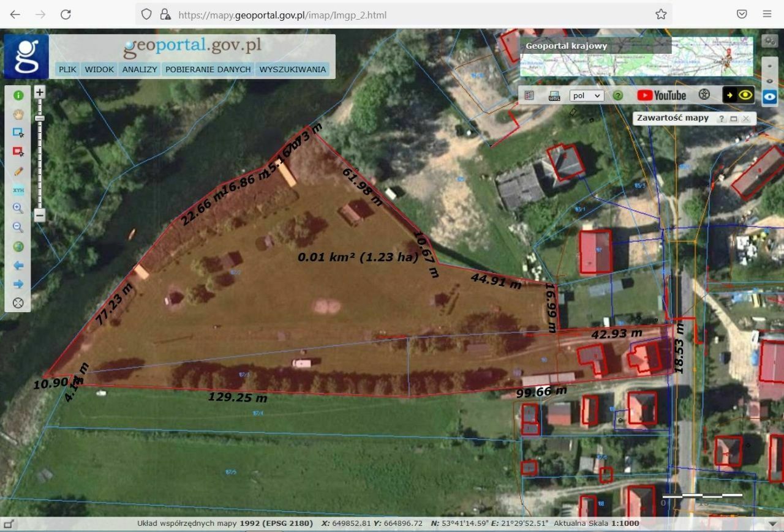
Task: Expand the WYSZUKIWANIA menu
Action: pyautogui.click(x=292, y=69)
